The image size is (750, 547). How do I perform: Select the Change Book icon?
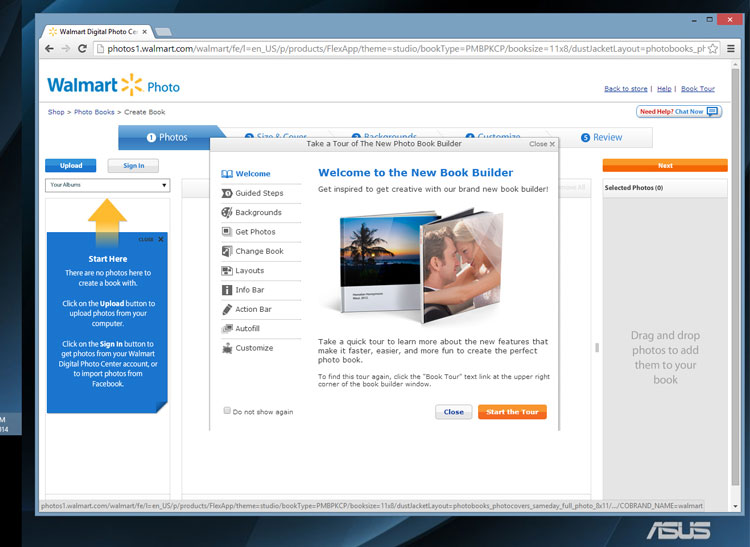coord(227,251)
